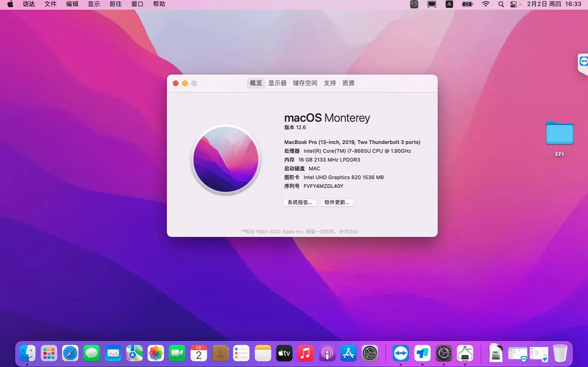Start a FaceTime call from the Dock
The width and height of the screenshot is (588, 367).
click(177, 353)
